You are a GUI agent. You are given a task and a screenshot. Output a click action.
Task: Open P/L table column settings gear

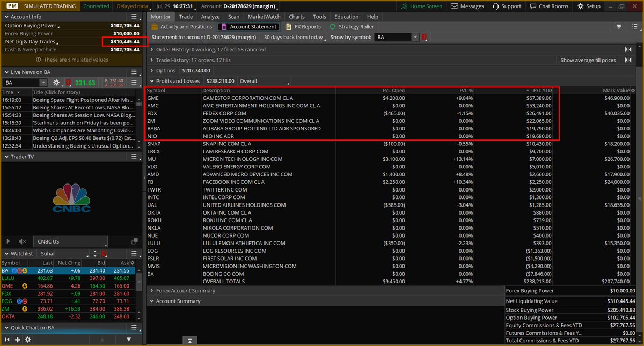(x=633, y=91)
